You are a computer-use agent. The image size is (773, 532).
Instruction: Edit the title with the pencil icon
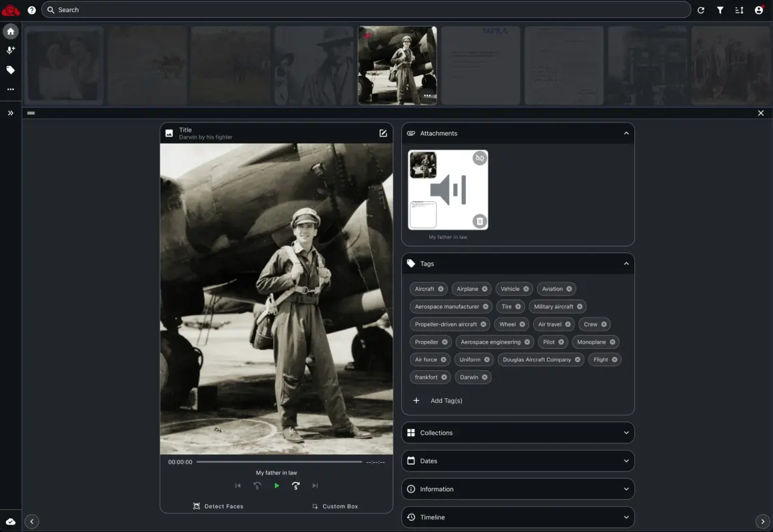(x=383, y=133)
